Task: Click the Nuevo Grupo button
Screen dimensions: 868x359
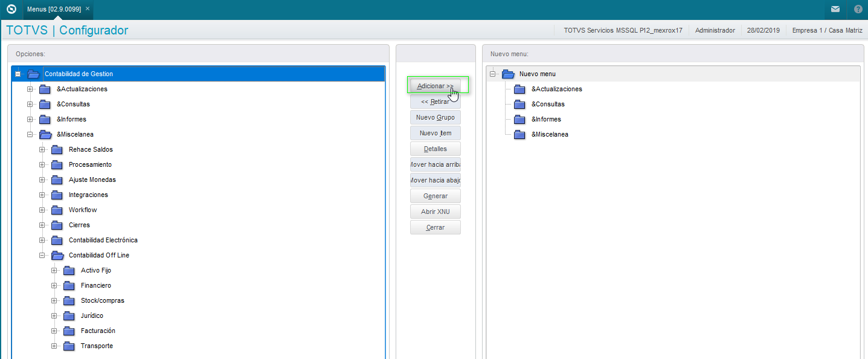Action: coord(436,117)
